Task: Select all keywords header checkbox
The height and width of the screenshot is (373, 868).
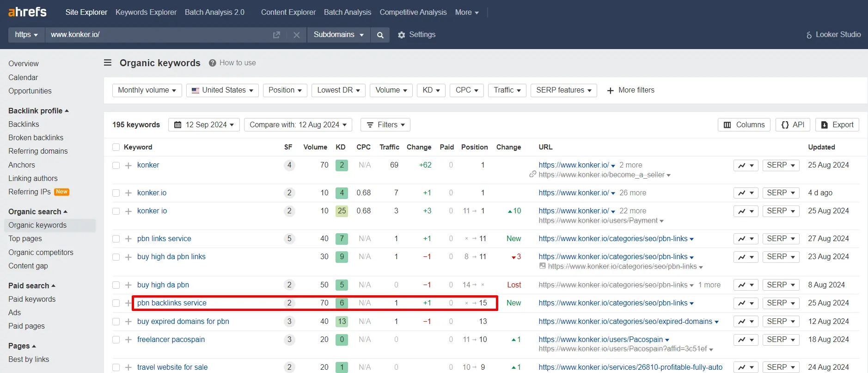Action: 116,147
